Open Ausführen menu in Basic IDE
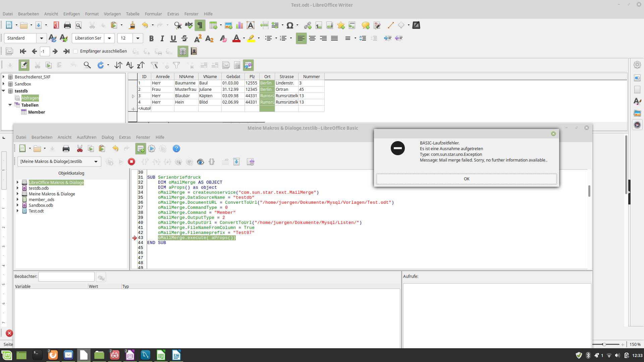Viewport: 644px width, 362px height. pyautogui.click(x=86, y=137)
